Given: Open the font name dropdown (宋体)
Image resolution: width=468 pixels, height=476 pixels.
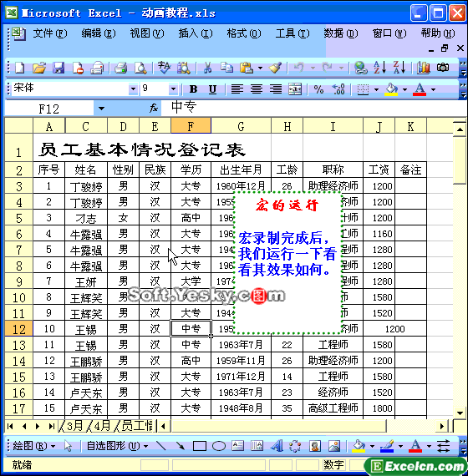Looking at the screenshot, I should click(133, 89).
